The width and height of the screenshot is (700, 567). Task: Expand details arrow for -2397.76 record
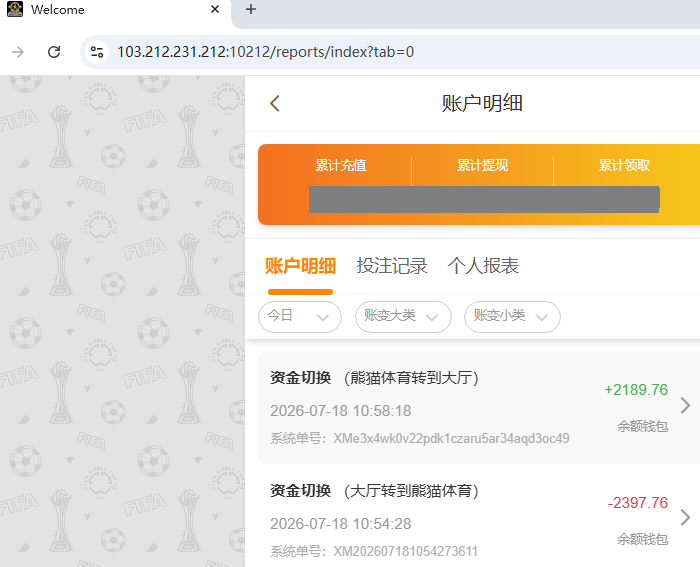[685, 518]
